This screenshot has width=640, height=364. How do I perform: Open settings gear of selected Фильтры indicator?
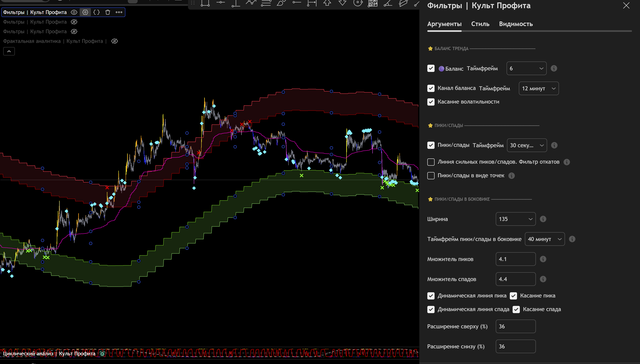click(85, 12)
